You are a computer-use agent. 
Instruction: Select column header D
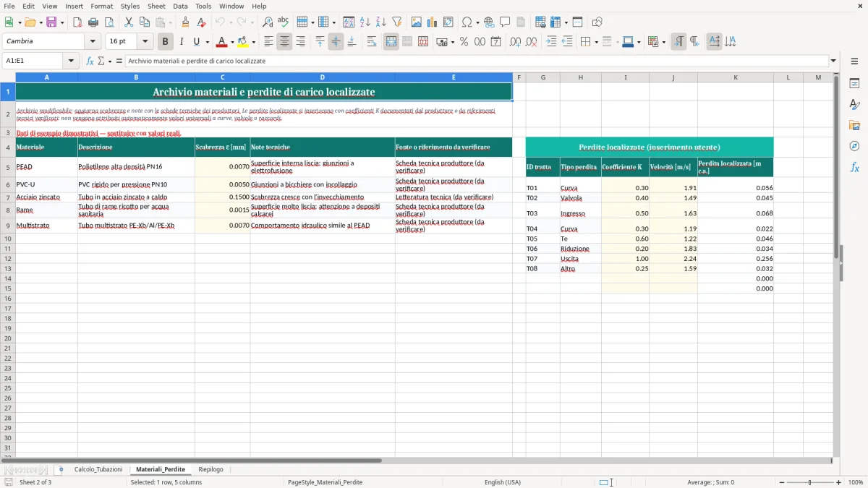323,77
